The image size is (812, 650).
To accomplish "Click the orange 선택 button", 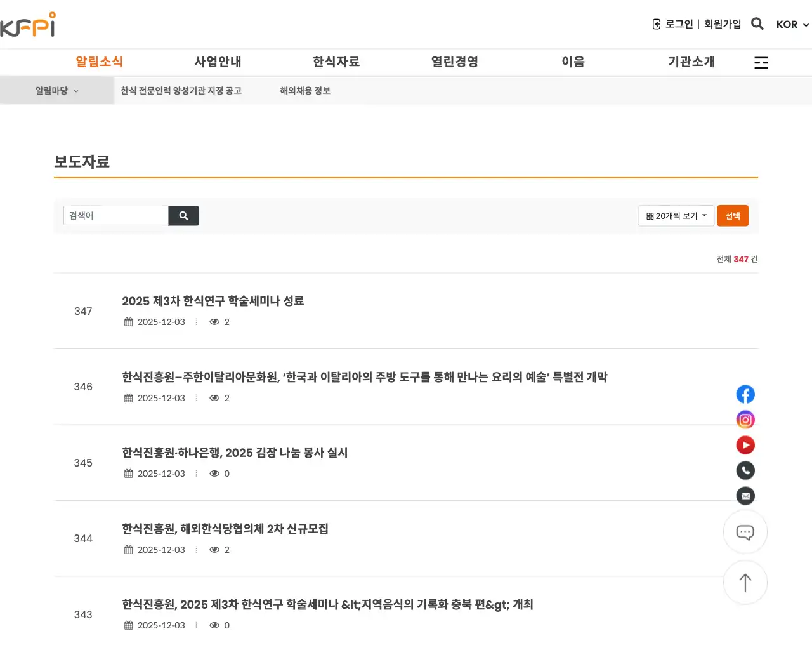I will 733,215.
